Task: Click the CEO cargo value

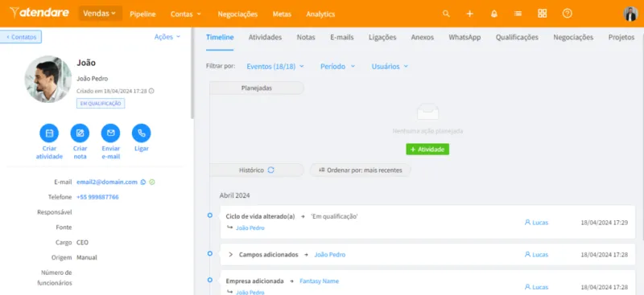Action: 82,243
